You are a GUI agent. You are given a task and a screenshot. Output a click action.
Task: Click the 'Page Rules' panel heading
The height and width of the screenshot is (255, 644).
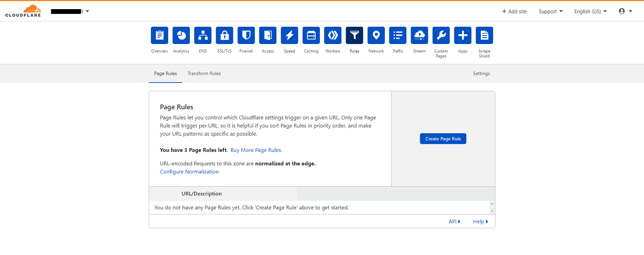pos(177,107)
